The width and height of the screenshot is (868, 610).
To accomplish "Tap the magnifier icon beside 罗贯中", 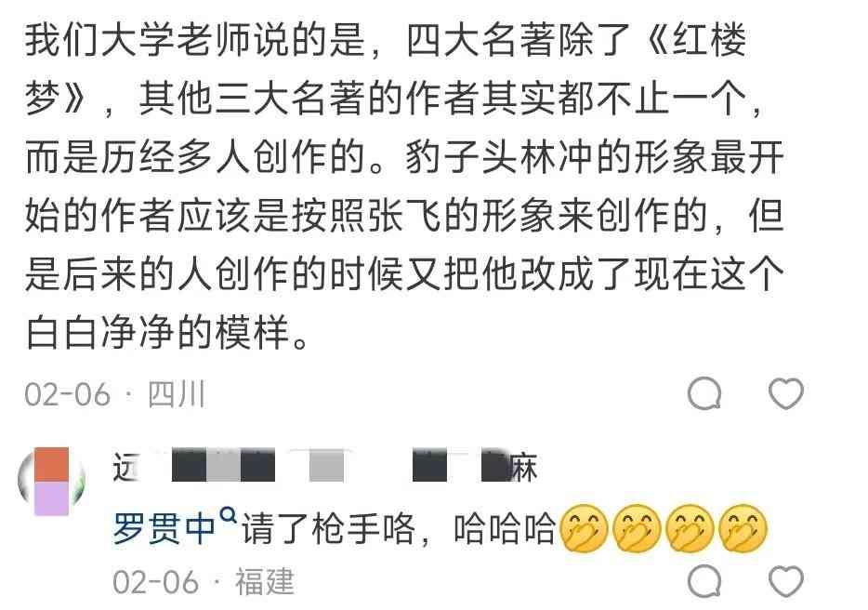I will point(228,517).
